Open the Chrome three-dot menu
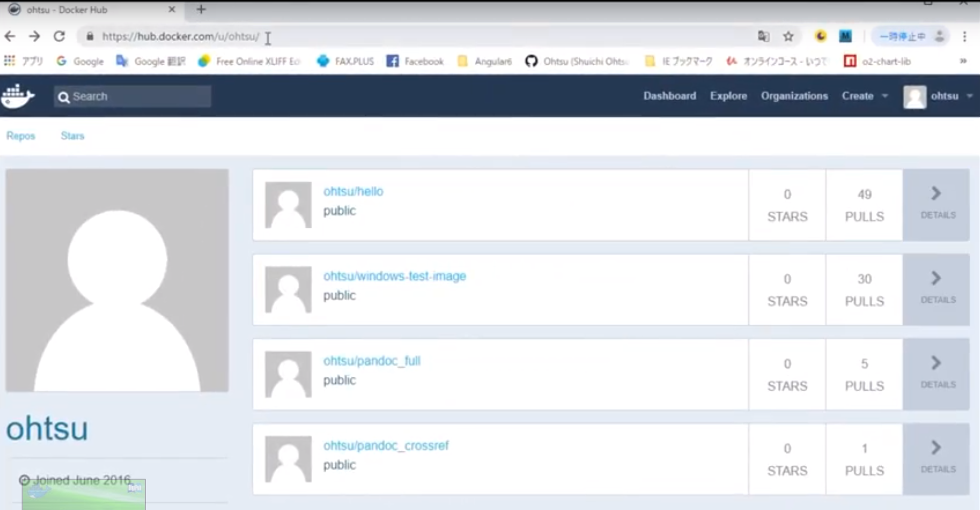Viewport: 980px width, 510px height. tap(965, 37)
